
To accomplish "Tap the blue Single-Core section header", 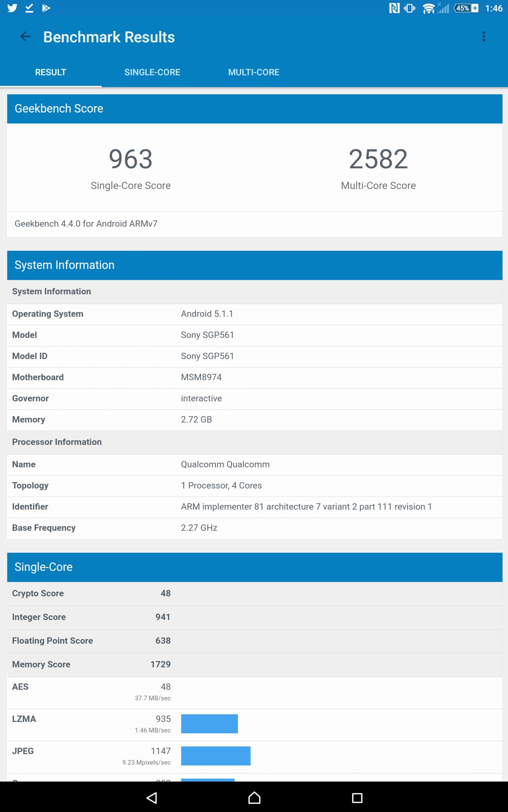I will [254, 567].
